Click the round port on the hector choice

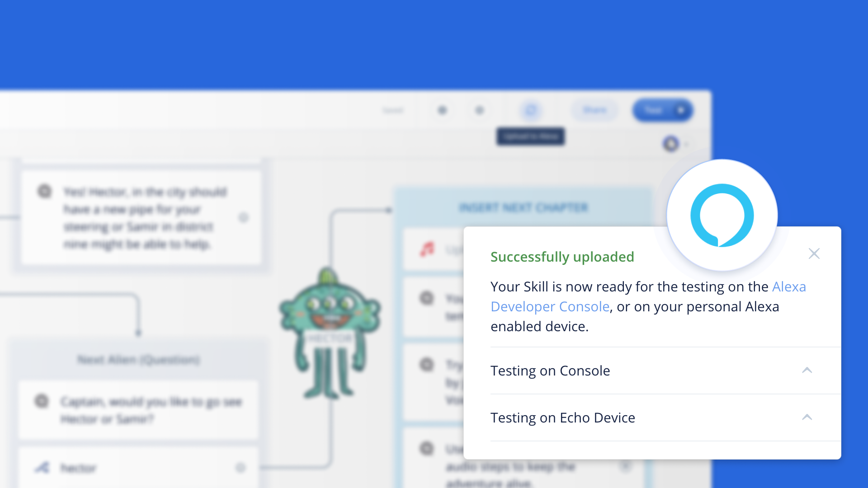[241, 468]
